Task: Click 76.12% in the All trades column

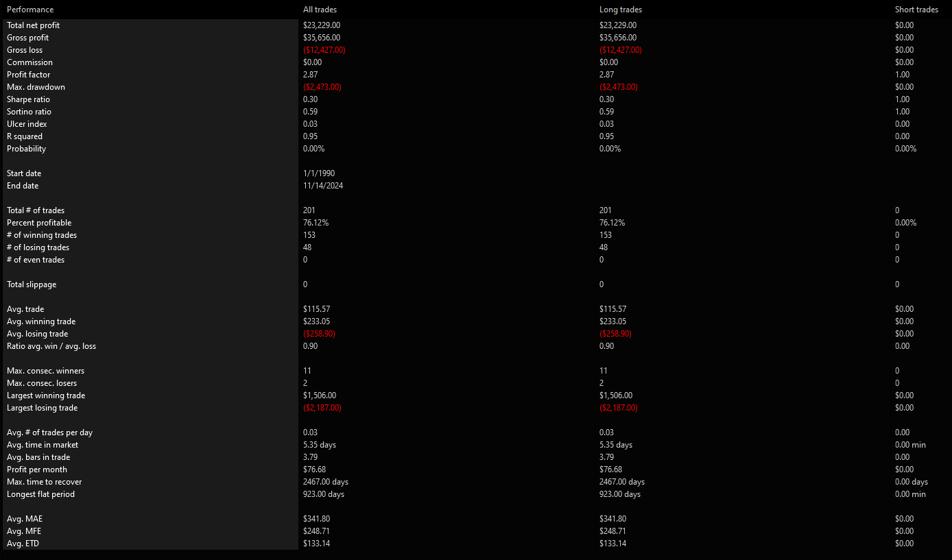Action: click(316, 223)
